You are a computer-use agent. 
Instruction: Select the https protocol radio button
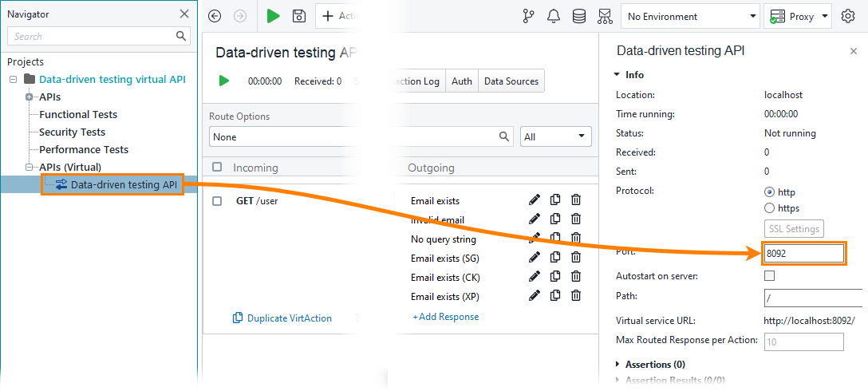770,208
